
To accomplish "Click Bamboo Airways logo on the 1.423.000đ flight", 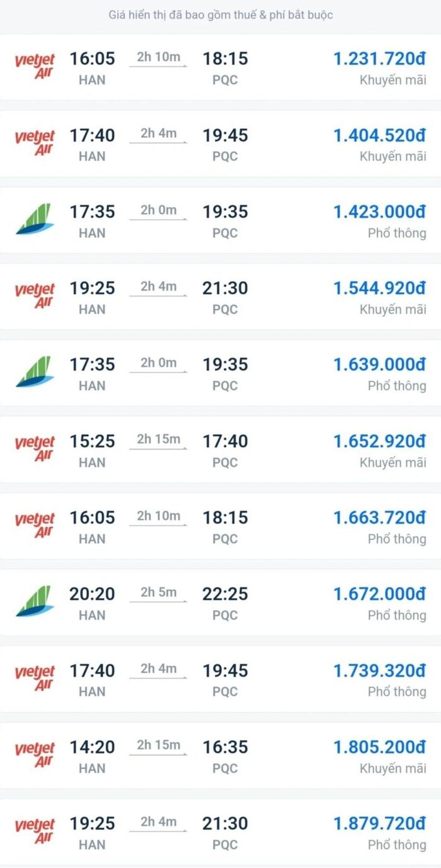I will click(35, 219).
